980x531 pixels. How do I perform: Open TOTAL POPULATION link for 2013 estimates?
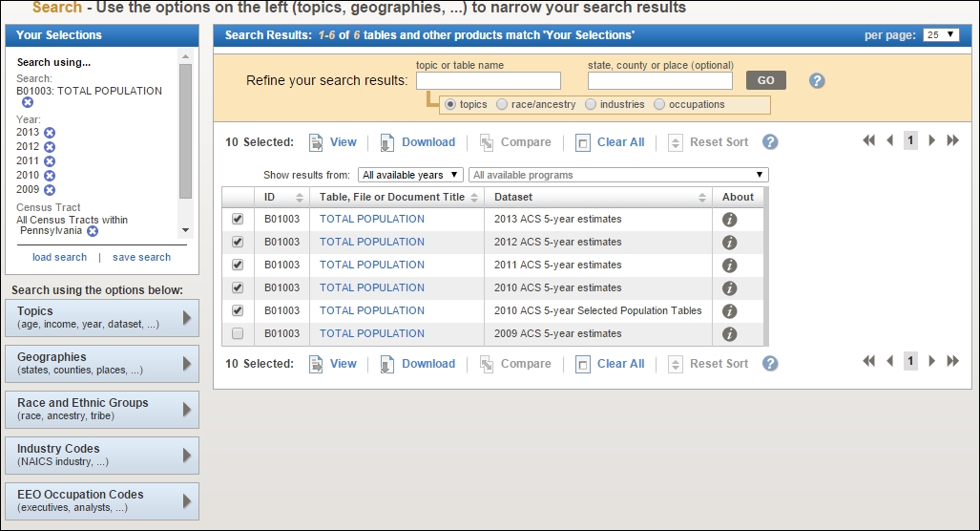pos(372,219)
